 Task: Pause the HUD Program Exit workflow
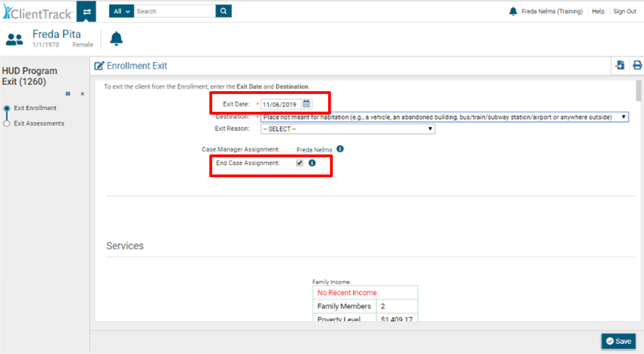click(x=68, y=94)
